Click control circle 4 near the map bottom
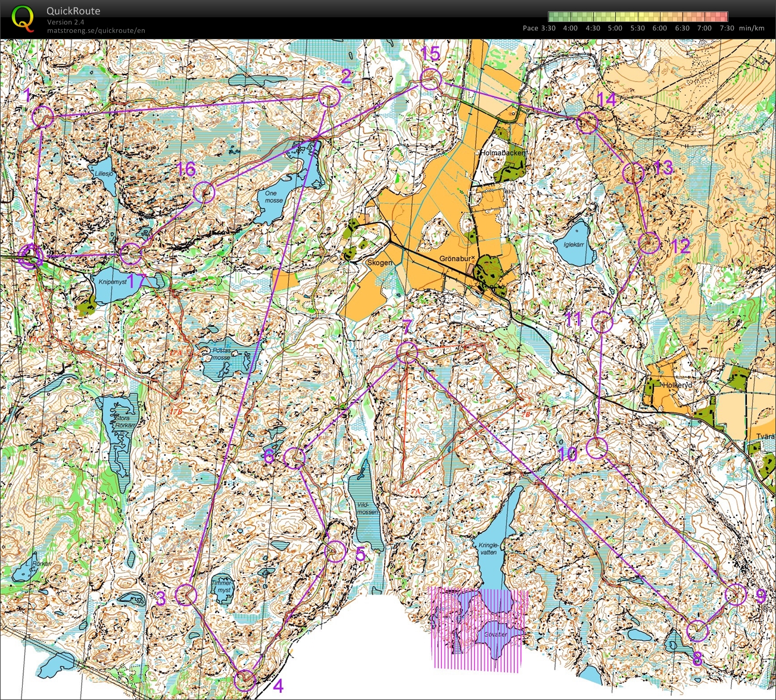 click(245, 679)
